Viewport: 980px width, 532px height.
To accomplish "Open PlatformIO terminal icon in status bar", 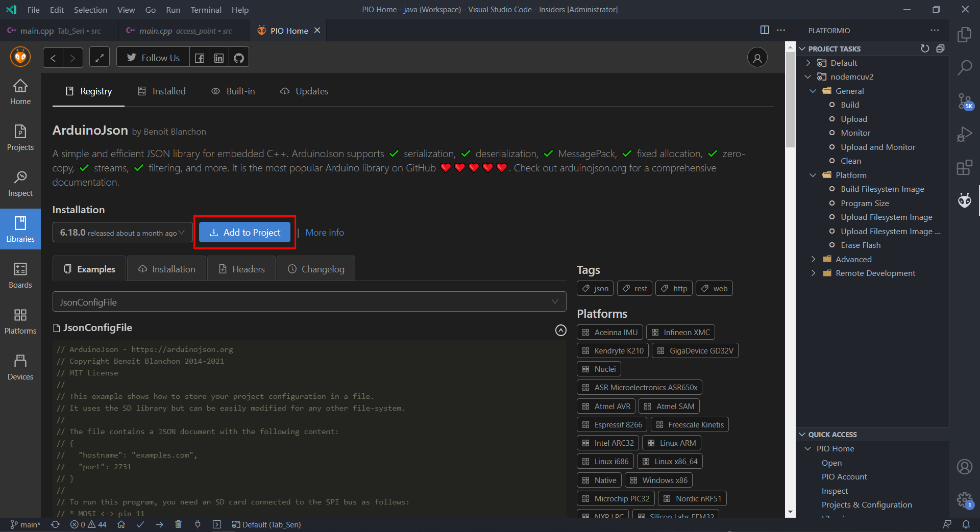I will click(217, 524).
